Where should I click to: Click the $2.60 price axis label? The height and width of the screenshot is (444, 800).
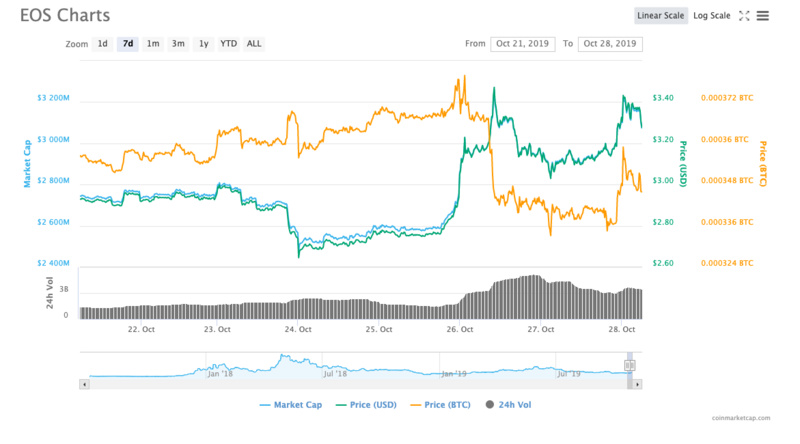663,263
